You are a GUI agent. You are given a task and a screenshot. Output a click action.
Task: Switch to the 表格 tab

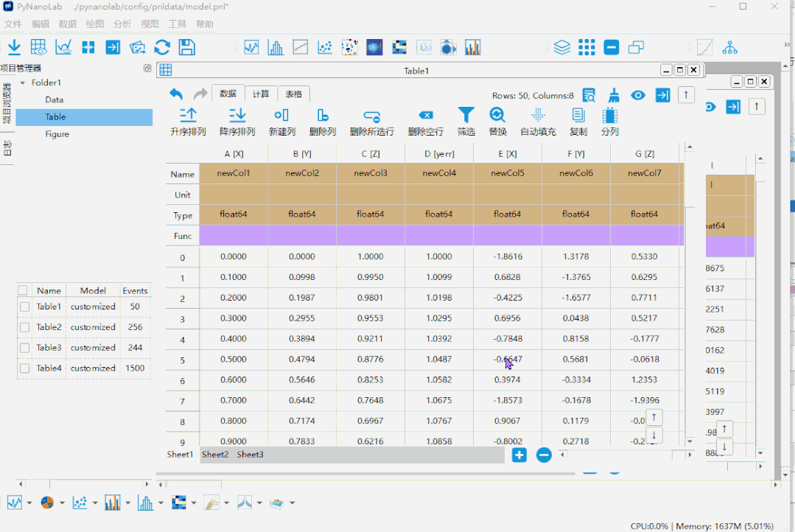click(293, 94)
